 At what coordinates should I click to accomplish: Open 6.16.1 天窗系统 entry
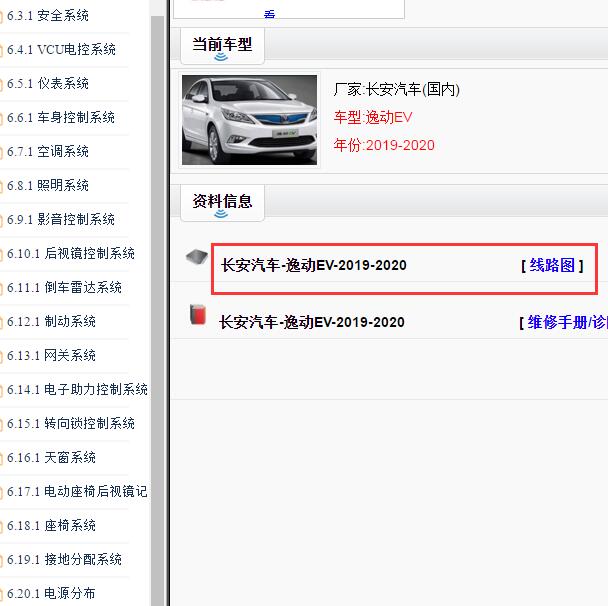51,458
